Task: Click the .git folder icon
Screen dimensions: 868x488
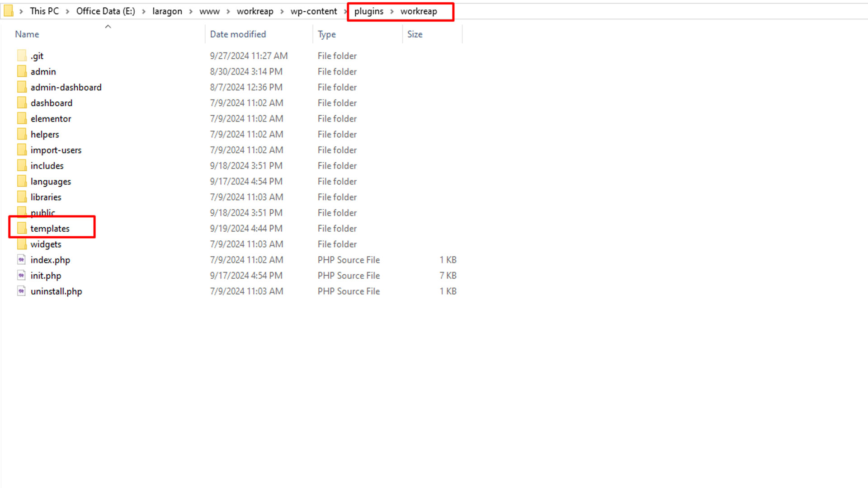Action: [22, 56]
